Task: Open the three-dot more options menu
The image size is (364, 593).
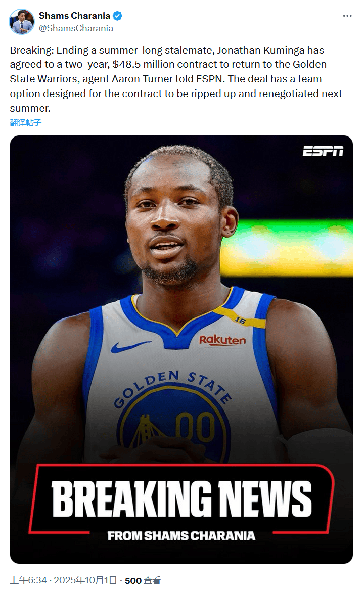Action: 347,16
